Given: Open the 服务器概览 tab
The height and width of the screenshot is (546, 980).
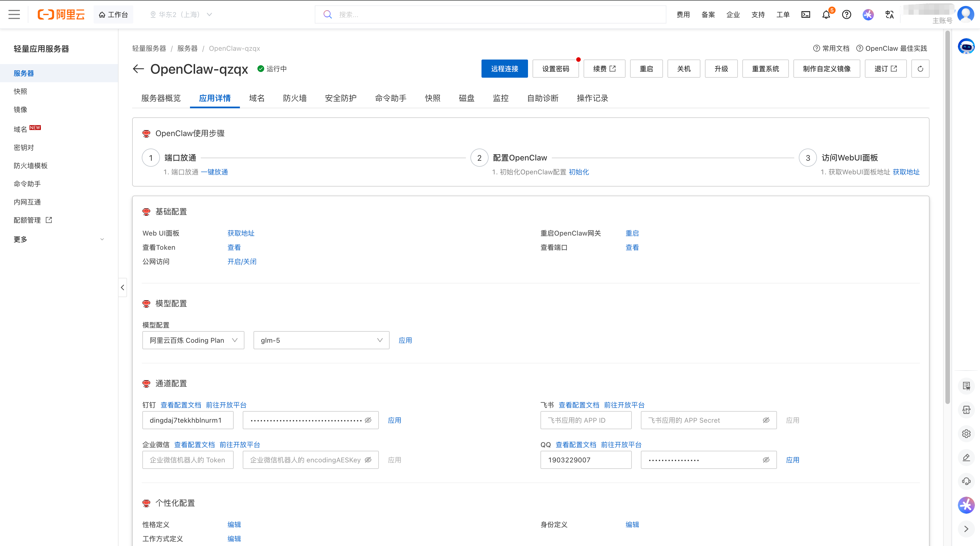Looking at the screenshot, I should click(161, 98).
